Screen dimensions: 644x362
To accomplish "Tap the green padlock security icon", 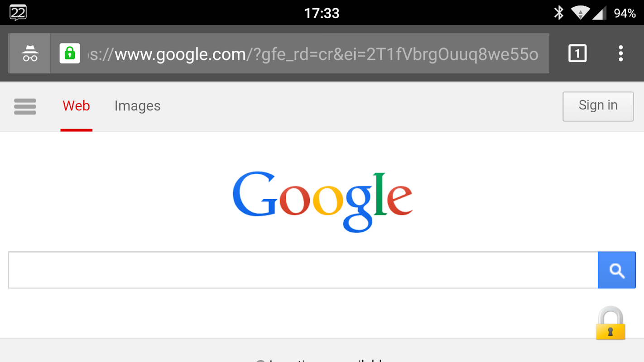I will 70,53.
